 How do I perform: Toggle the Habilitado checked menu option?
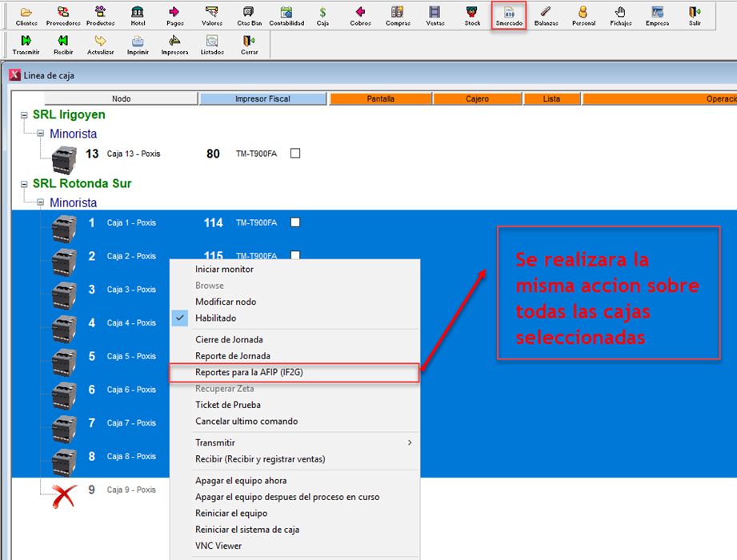click(214, 318)
